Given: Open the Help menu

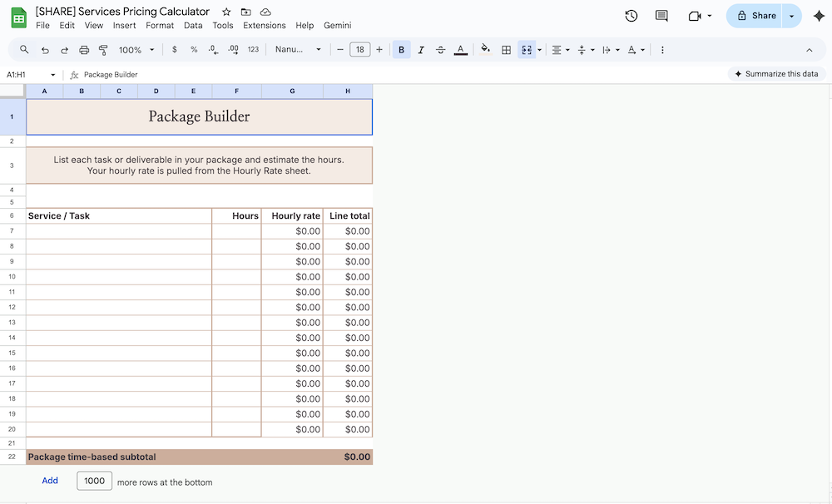Looking at the screenshot, I should point(305,26).
